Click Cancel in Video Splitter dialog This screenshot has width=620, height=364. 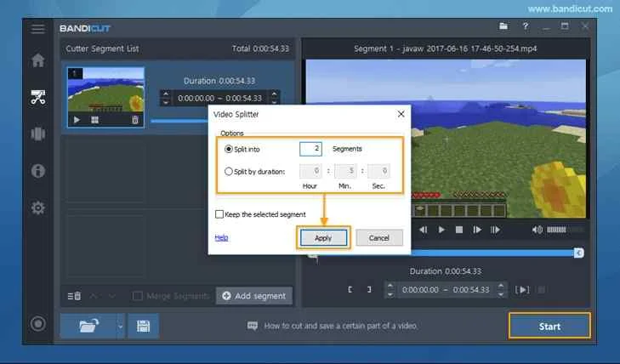click(378, 238)
